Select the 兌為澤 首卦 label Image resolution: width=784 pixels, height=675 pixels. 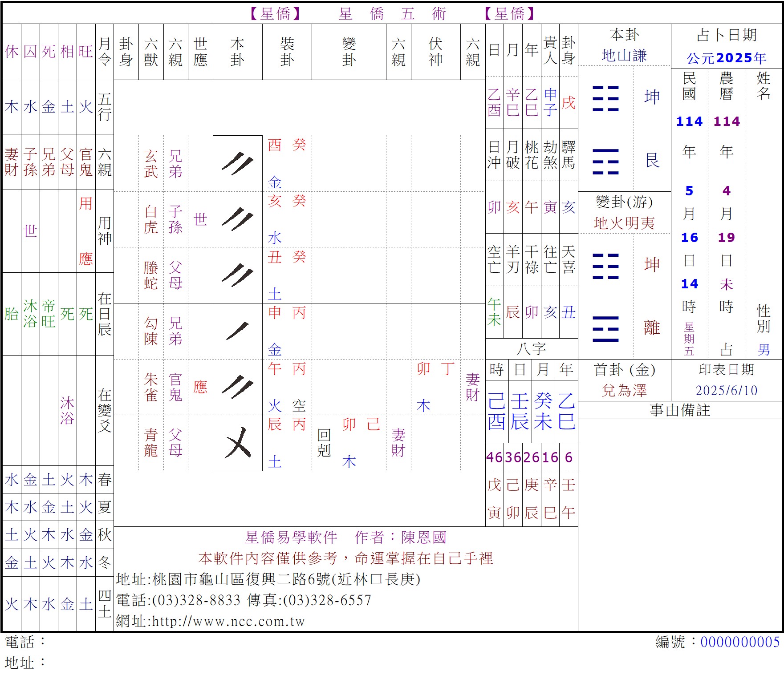[624, 390]
